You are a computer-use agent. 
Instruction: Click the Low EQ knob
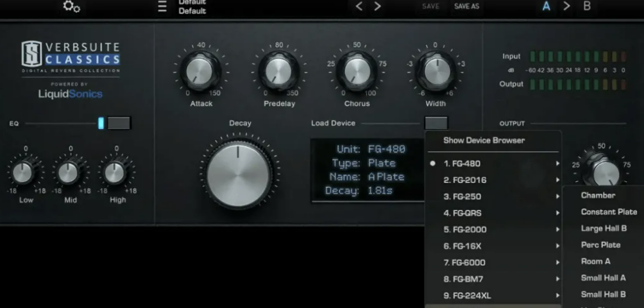coord(23,173)
